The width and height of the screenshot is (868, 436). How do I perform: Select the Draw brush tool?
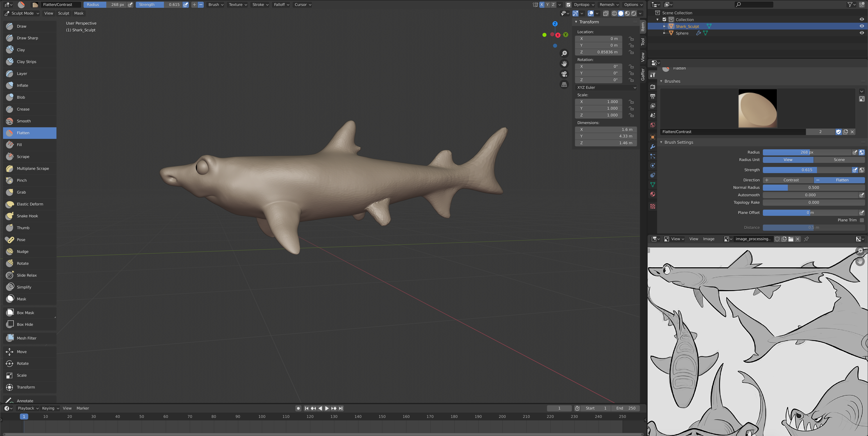tap(30, 26)
